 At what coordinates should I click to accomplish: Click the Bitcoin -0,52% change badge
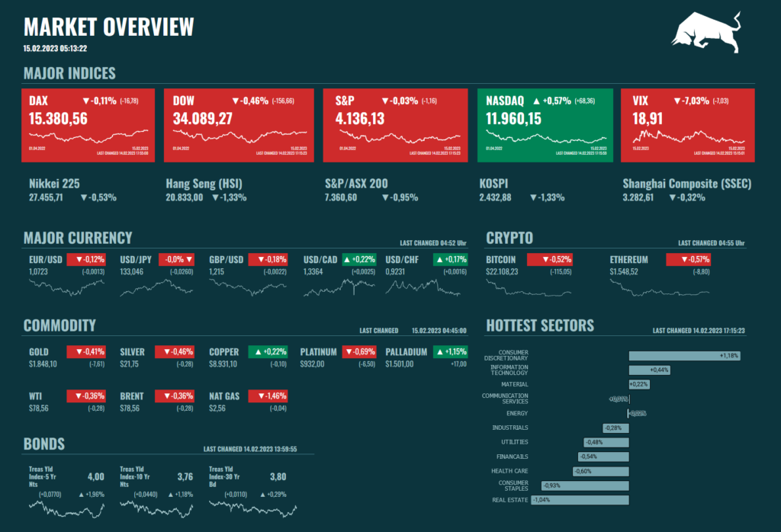[550, 259]
